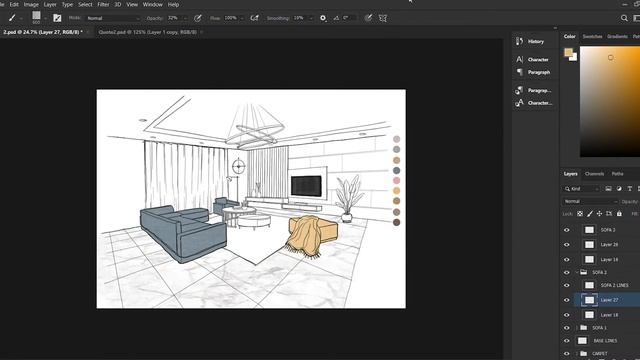The image size is (640, 360).
Task: Open the Filter menu
Action: click(x=103, y=4)
